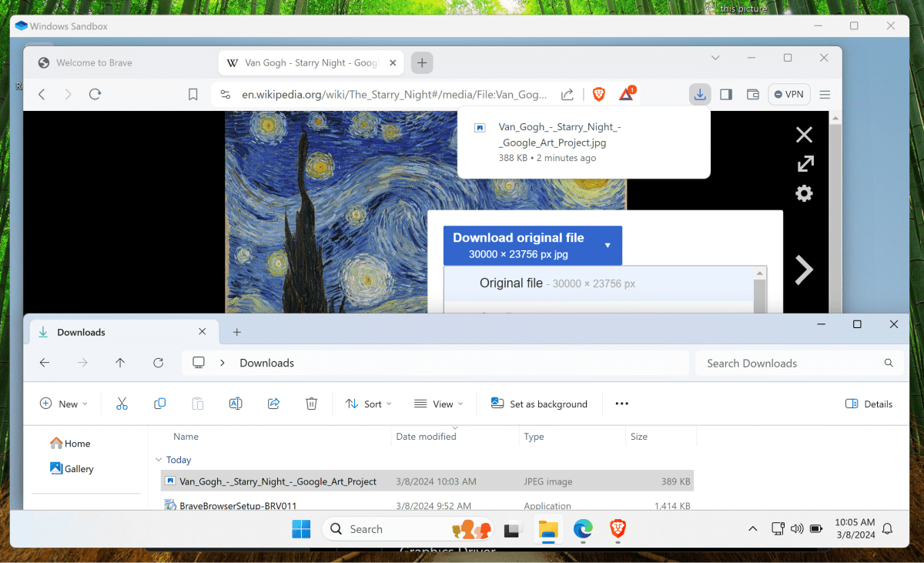Launch Brave from the taskbar
This screenshot has height=563, width=924.
click(618, 530)
